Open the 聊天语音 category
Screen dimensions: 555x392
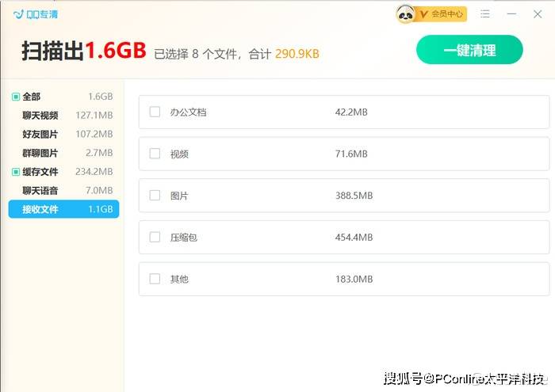point(63,191)
